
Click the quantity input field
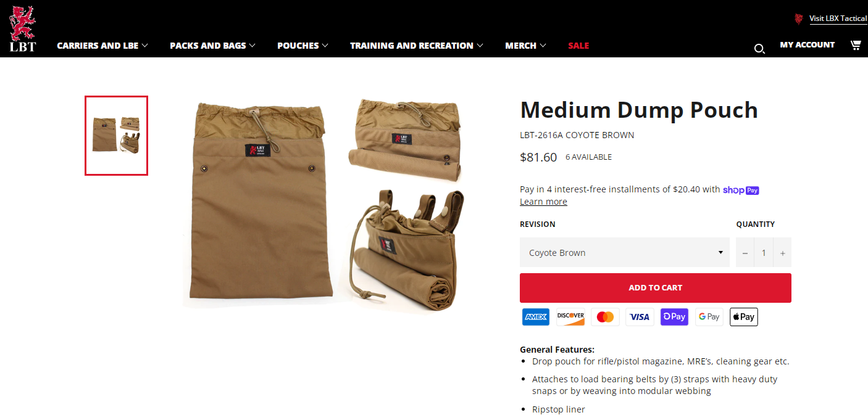click(x=764, y=253)
